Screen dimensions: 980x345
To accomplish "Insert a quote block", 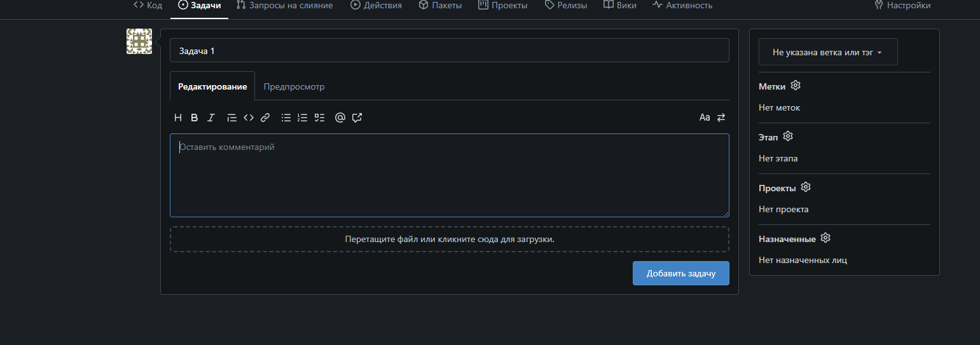I will click(x=232, y=118).
